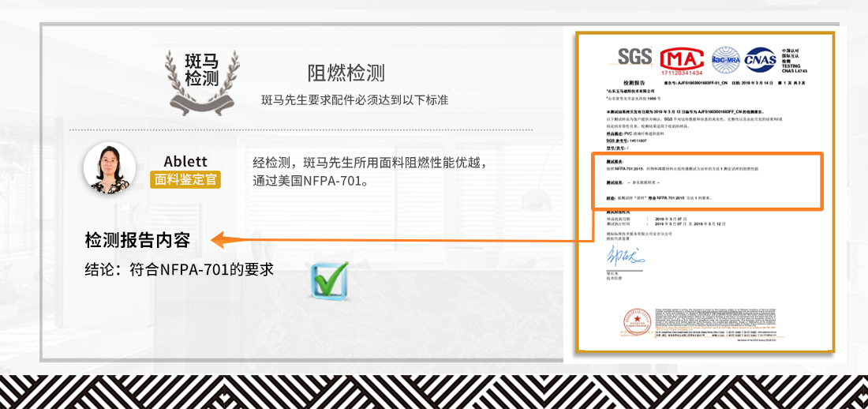
Task: Click the orange arrow head pointing left
Action: click(x=220, y=238)
